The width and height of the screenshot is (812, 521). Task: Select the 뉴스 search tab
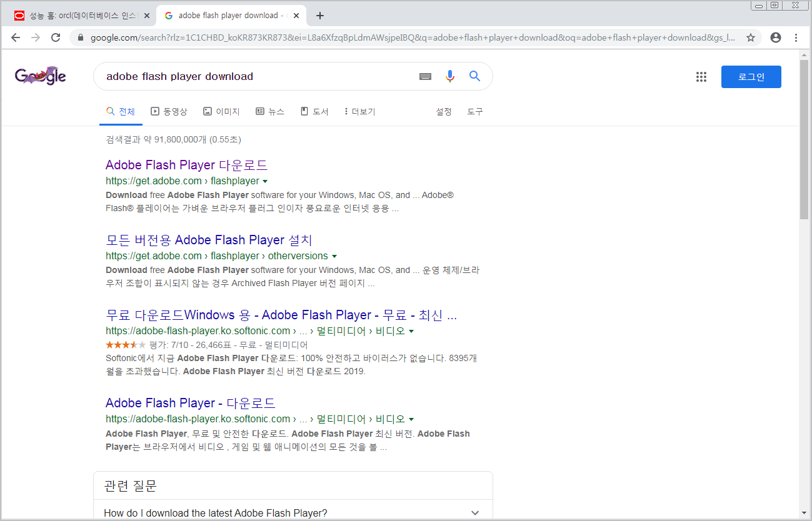tap(270, 112)
